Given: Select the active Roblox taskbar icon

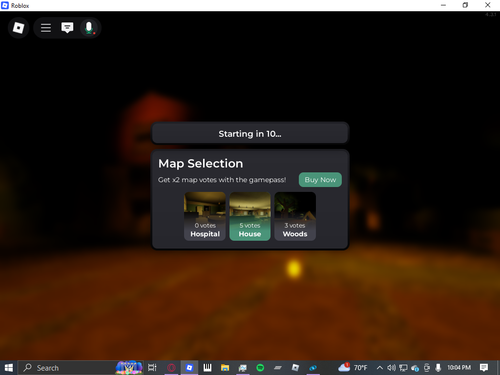Looking at the screenshot, I should (x=189, y=368).
